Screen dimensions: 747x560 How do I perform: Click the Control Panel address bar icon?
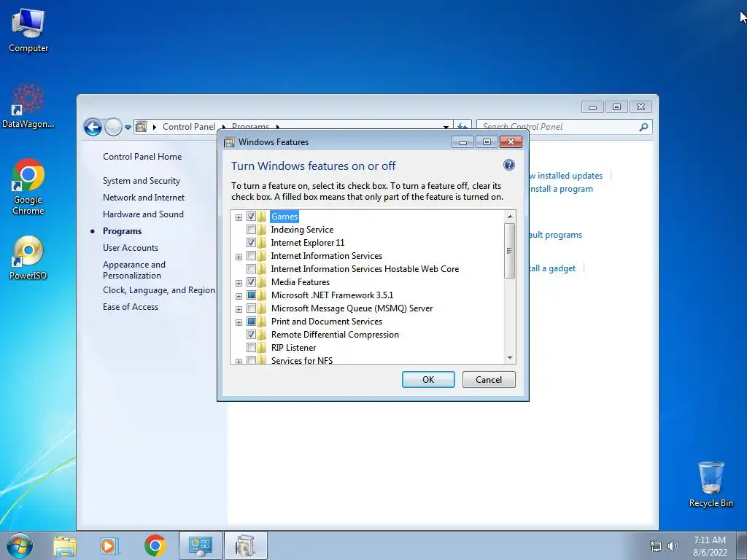pyautogui.click(x=142, y=127)
